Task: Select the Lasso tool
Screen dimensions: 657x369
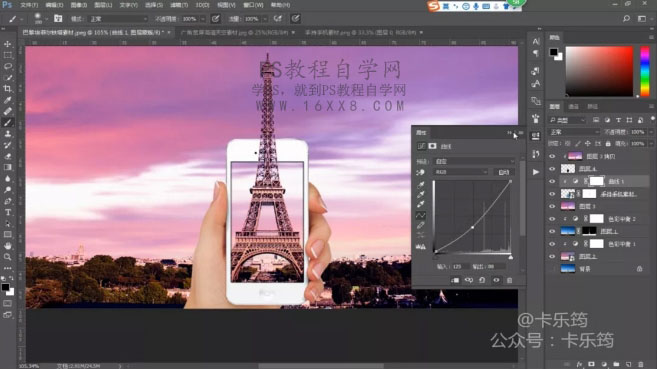Action: pyautogui.click(x=8, y=67)
